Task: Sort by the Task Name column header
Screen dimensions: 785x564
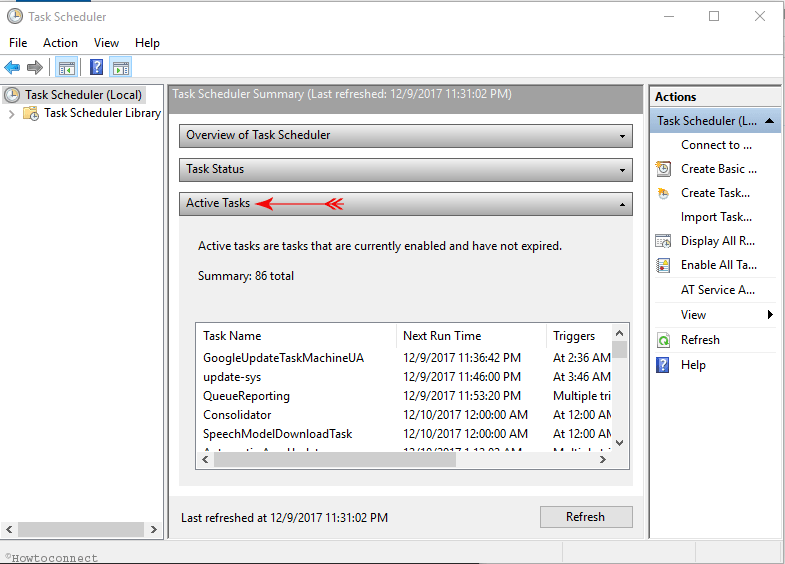Action: [x=296, y=336]
